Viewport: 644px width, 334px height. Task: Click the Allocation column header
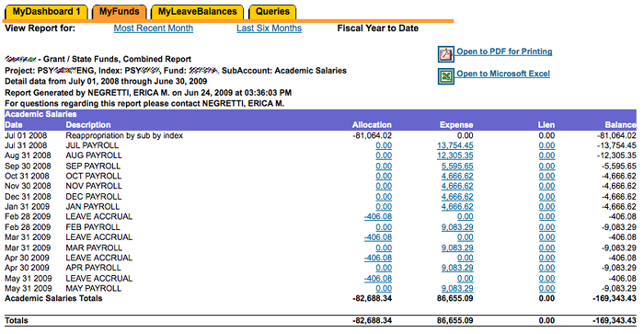coord(372,125)
